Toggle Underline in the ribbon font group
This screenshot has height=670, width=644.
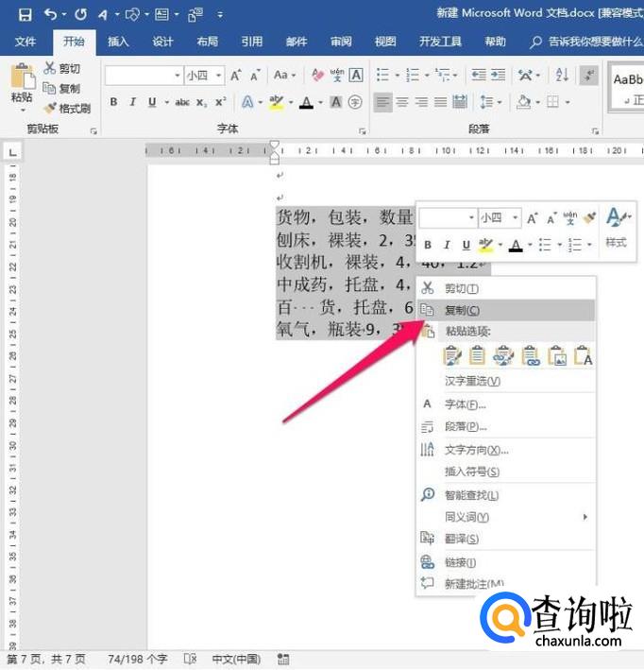coord(152,102)
